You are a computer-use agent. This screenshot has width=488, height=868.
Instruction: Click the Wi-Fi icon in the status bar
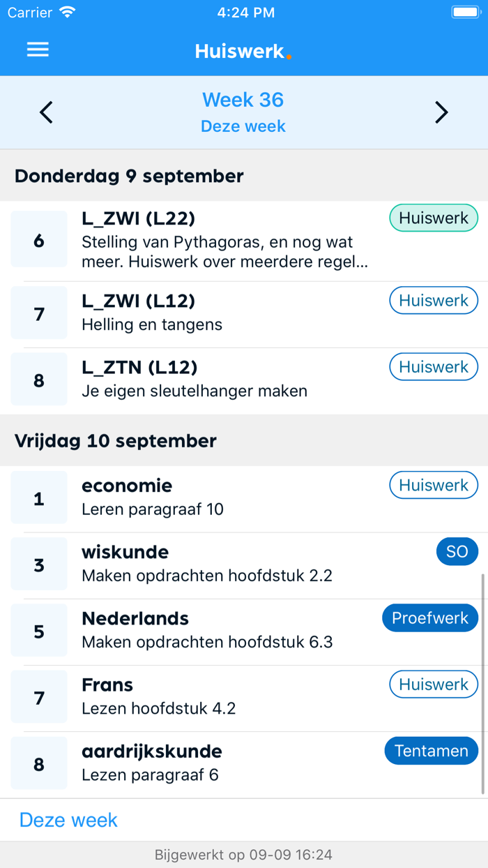[68, 11]
